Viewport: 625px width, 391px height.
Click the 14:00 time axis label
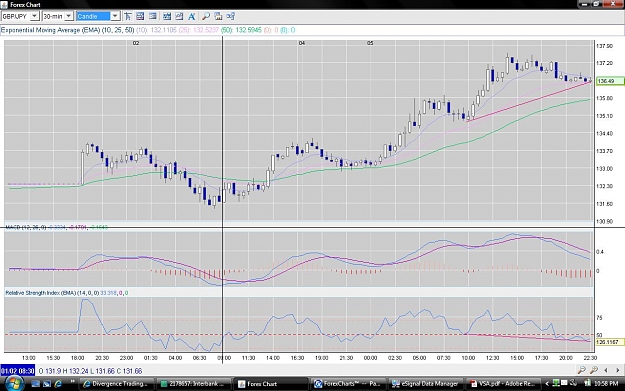(273, 358)
